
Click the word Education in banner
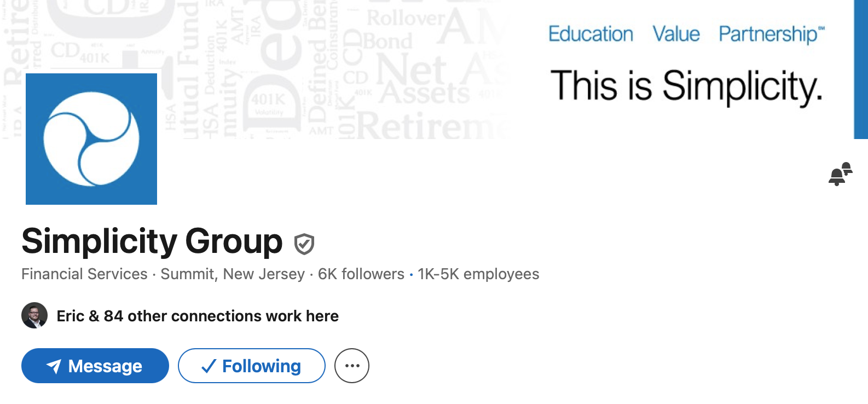tap(591, 34)
